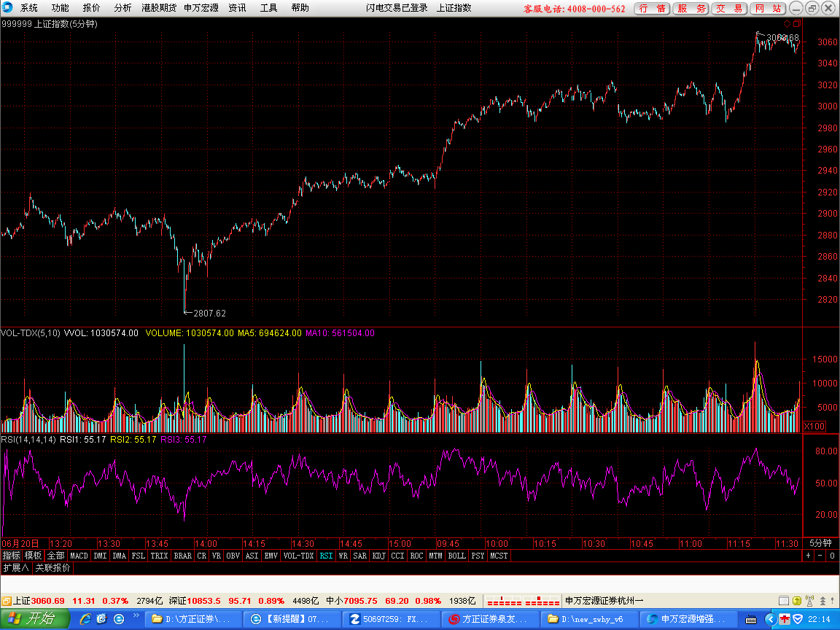Click the market breadth red bar indicator

coord(523,601)
